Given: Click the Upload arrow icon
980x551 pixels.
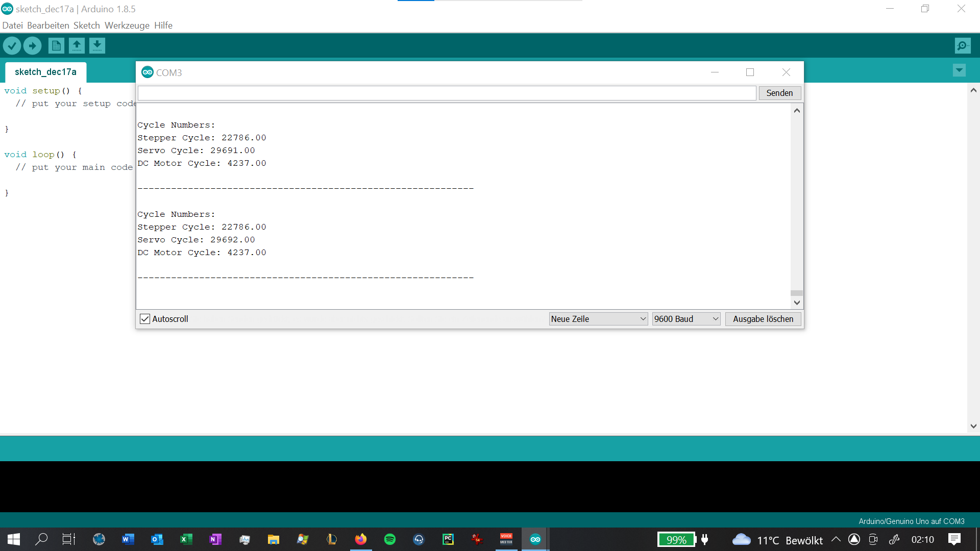Looking at the screenshot, I should pos(33,46).
